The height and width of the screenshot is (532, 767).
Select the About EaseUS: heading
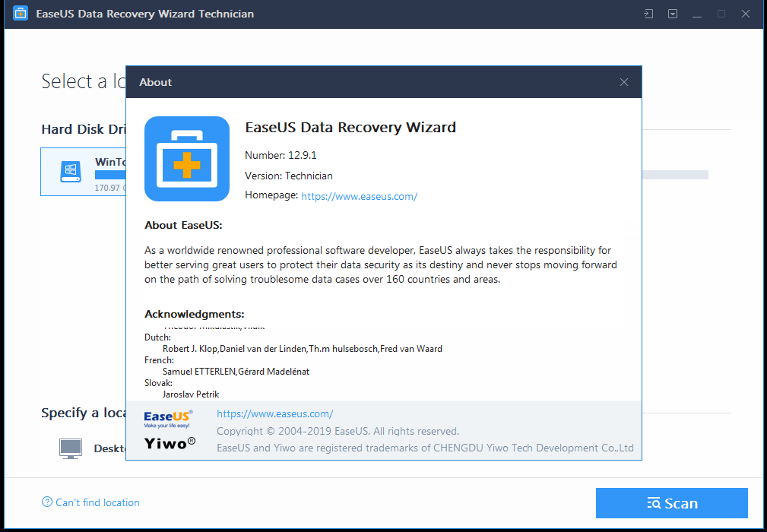pos(183,226)
